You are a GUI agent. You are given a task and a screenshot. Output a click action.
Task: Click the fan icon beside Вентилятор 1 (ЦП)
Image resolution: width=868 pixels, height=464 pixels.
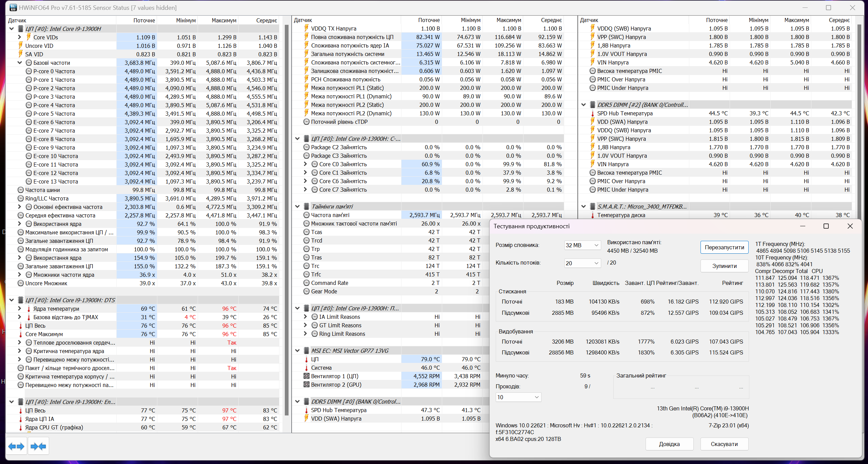coord(306,376)
